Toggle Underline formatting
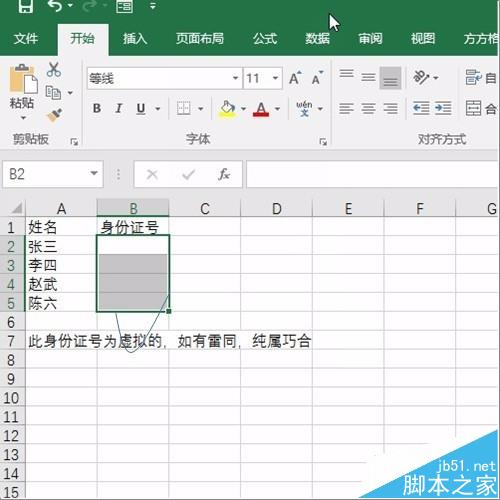The height and width of the screenshot is (500, 500). [x=141, y=108]
